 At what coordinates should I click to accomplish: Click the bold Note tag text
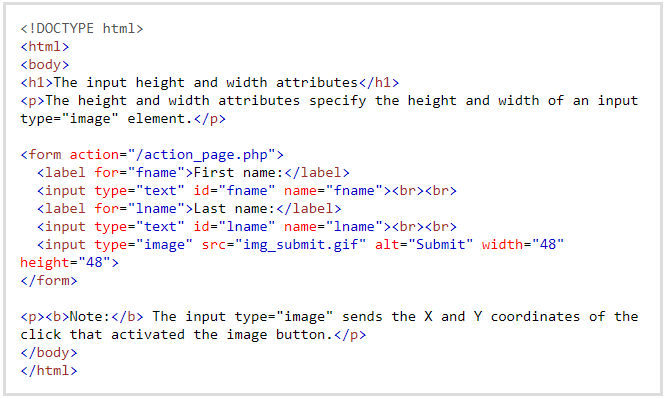click(x=82, y=317)
